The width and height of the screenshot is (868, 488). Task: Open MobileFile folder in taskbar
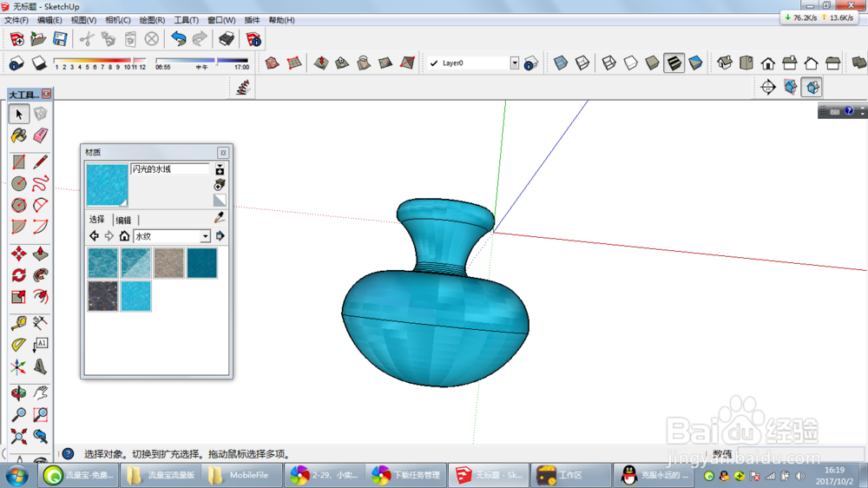pos(240,475)
